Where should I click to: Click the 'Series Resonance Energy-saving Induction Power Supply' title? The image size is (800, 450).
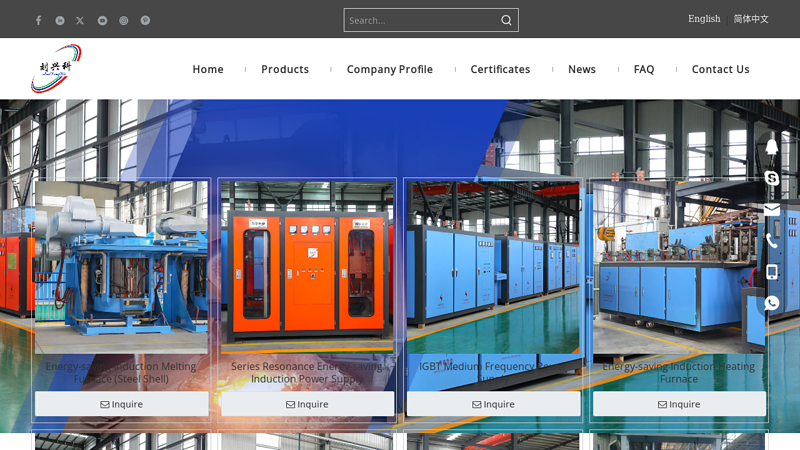(307, 372)
